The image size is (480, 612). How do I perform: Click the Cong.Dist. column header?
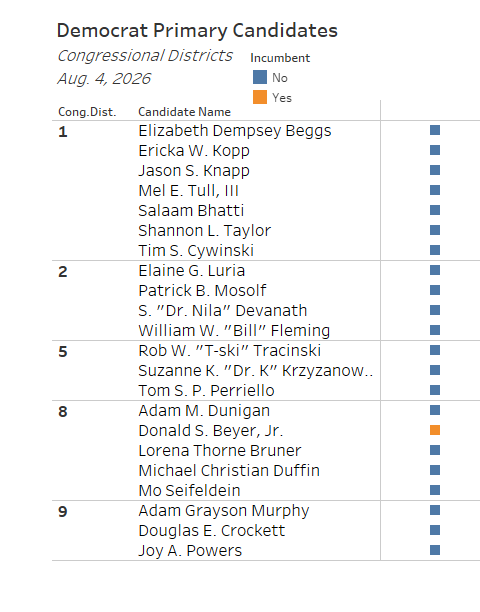(x=87, y=112)
